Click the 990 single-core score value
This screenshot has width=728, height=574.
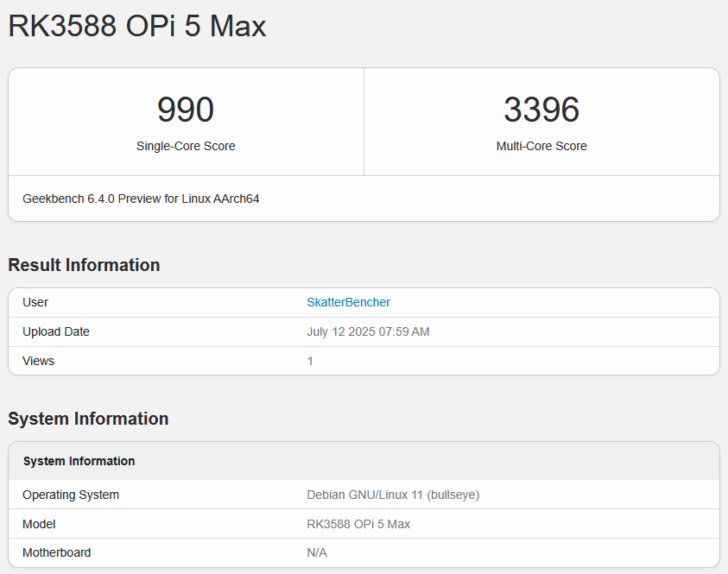pos(186,110)
